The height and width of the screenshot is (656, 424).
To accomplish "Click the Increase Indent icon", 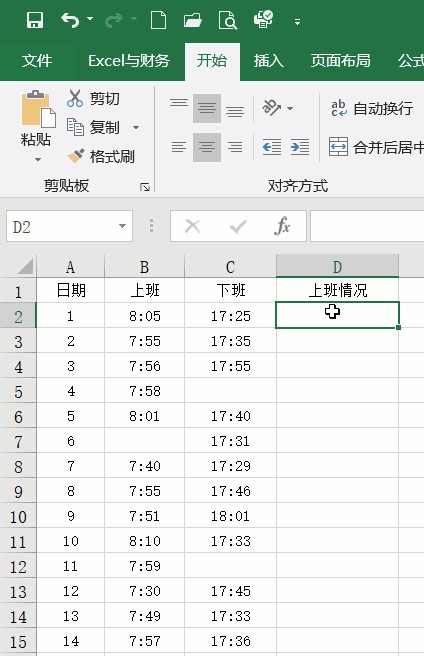I will tap(300, 147).
